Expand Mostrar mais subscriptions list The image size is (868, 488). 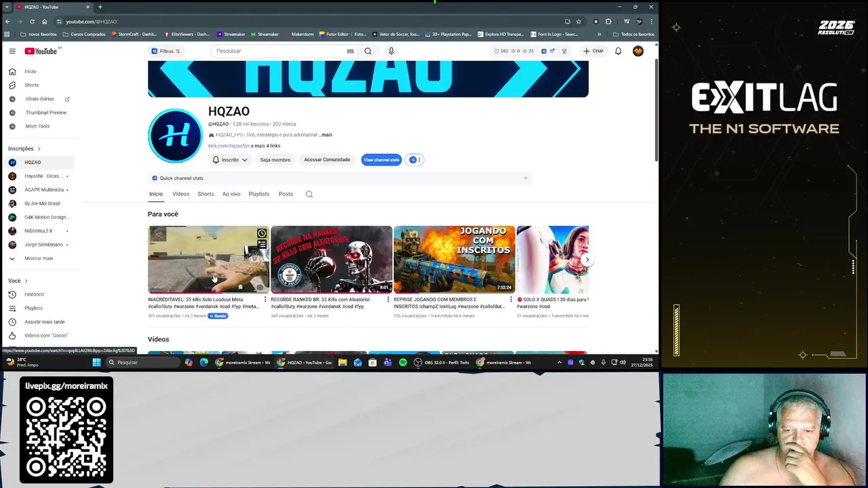point(39,258)
